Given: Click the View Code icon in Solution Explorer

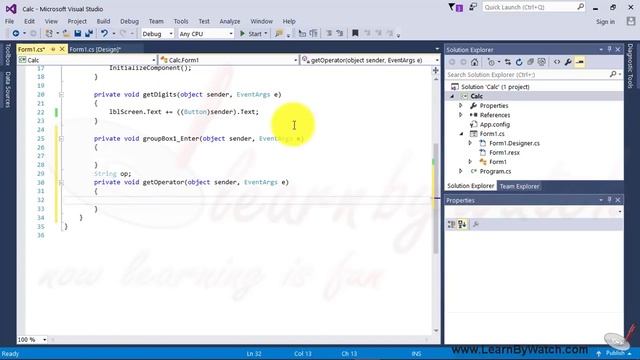Looking at the screenshot, I should (x=557, y=62).
